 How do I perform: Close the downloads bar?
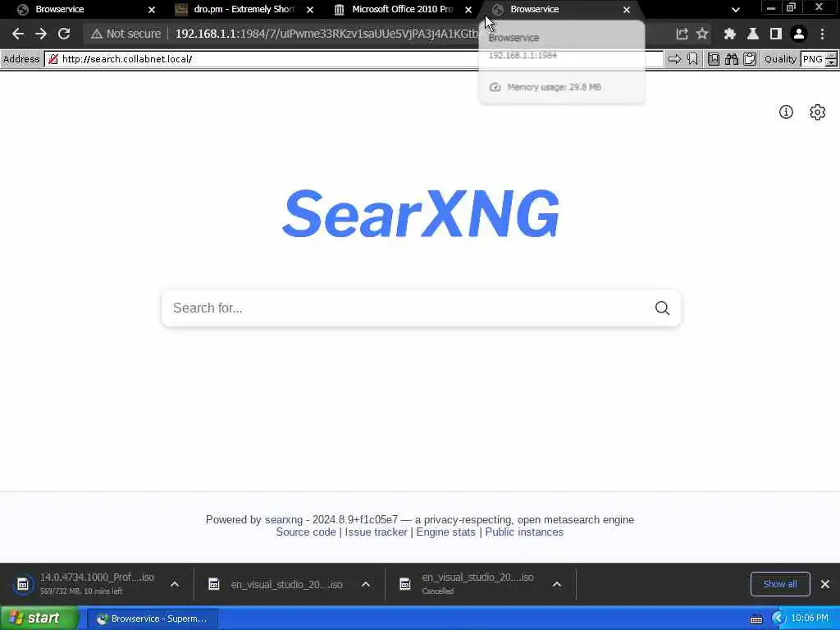point(825,584)
